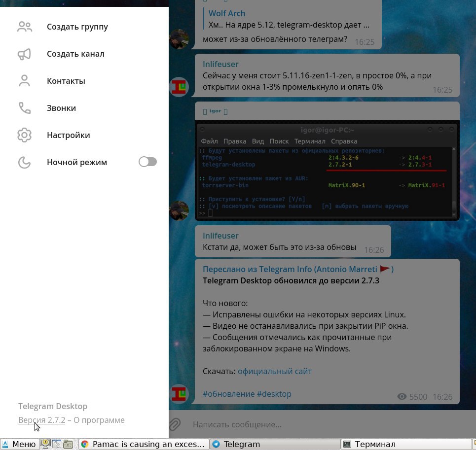This screenshot has width=476, height=450.
Task: Click the Settings gear icon
Action: (x=24, y=135)
